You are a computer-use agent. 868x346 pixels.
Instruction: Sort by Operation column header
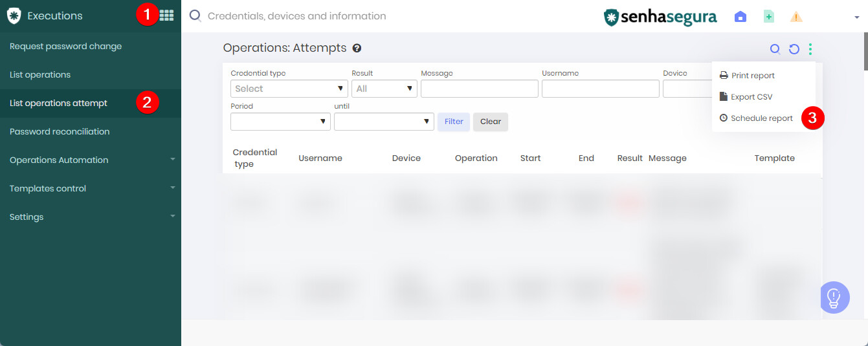476,158
